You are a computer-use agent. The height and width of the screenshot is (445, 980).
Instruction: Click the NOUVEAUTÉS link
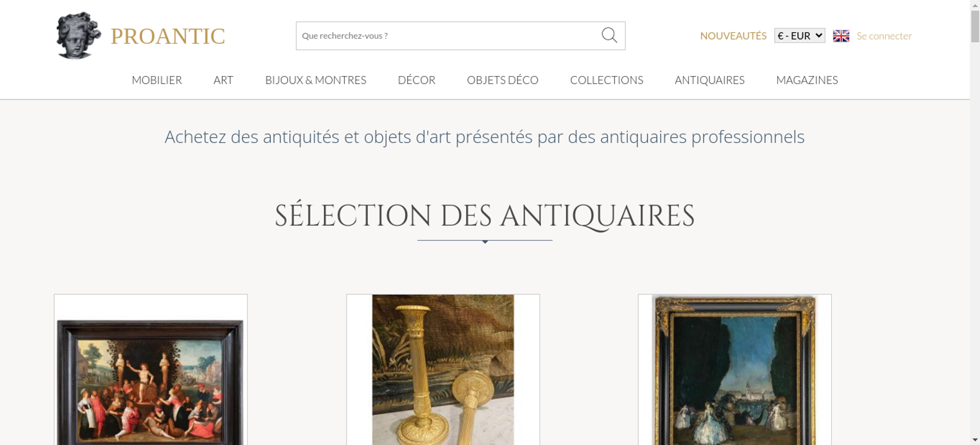click(733, 36)
